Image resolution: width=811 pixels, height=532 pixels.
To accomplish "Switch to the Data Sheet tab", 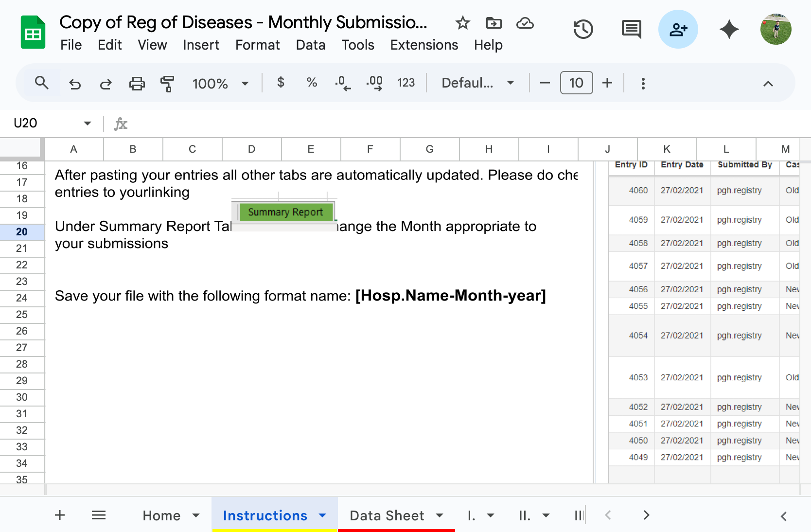I will [387, 515].
